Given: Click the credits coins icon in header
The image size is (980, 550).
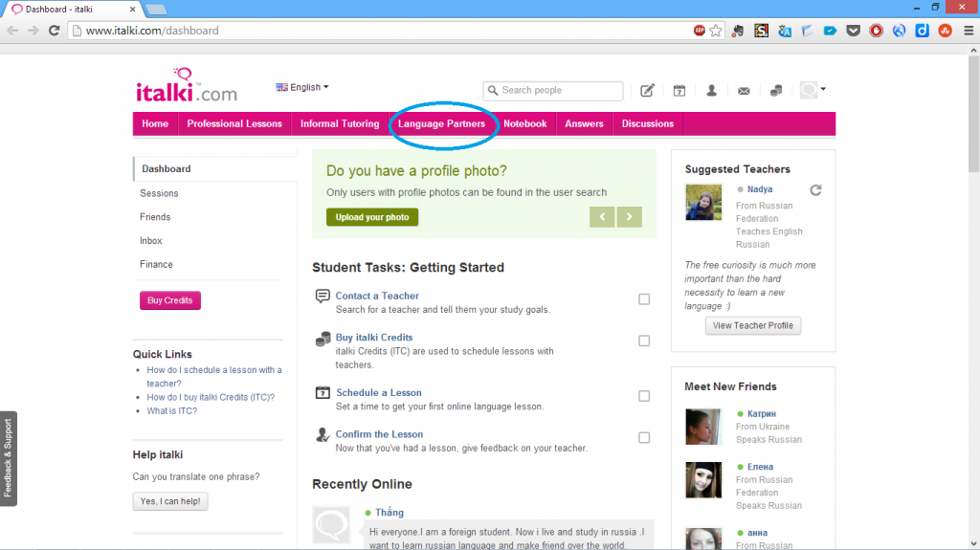Looking at the screenshot, I should click(776, 91).
